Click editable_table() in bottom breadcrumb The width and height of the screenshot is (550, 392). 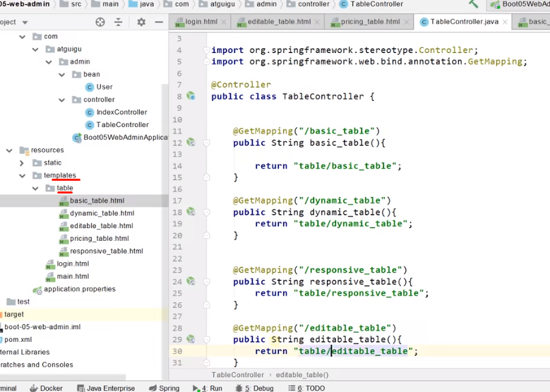pyautogui.click(x=302, y=375)
